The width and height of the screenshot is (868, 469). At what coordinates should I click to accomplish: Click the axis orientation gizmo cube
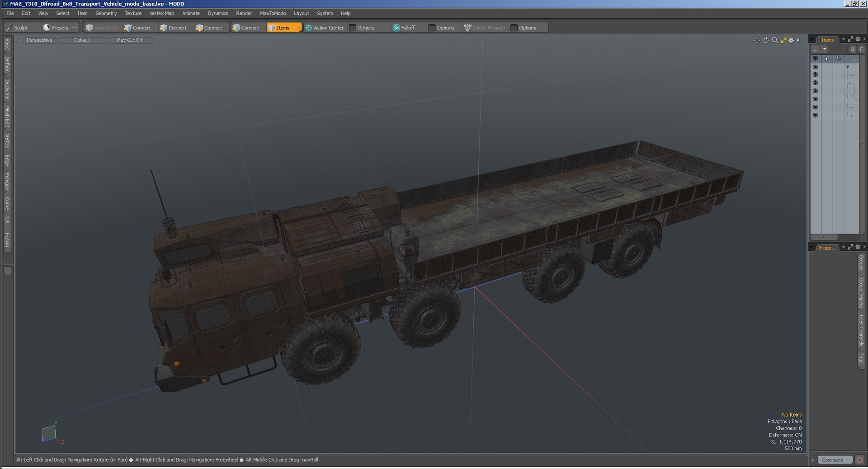click(48, 434)
